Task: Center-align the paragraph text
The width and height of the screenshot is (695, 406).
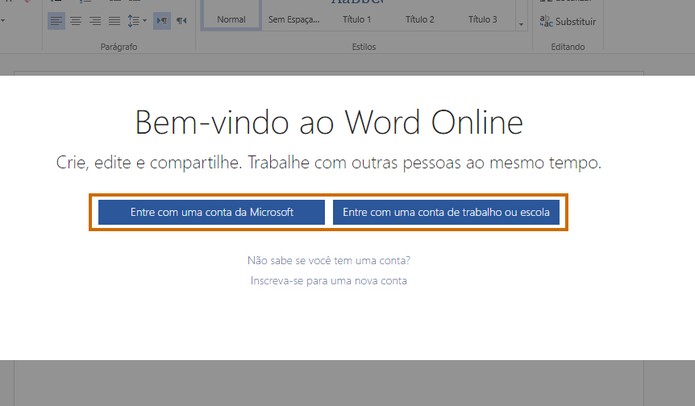Action: (76, 21)
